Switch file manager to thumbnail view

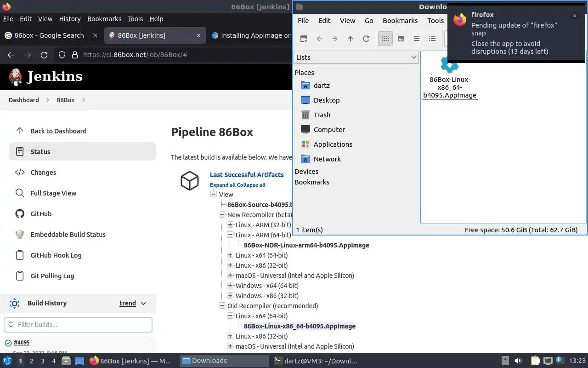(x=401, y=39)
